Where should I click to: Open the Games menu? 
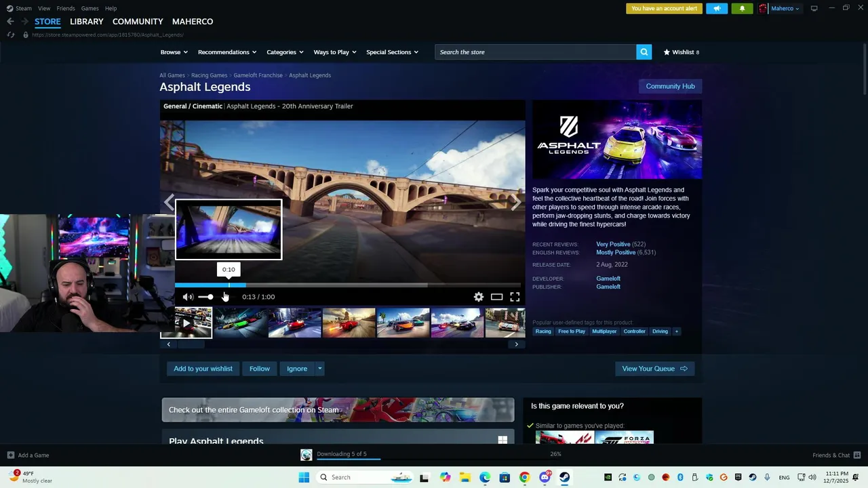[x=90, y=8]
